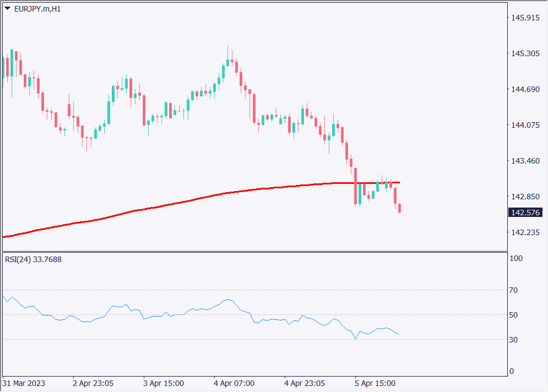This screenshot has height=392, width=548.
Task: Select the 5 Apr 15:00 time label
Action: (375, 383)
